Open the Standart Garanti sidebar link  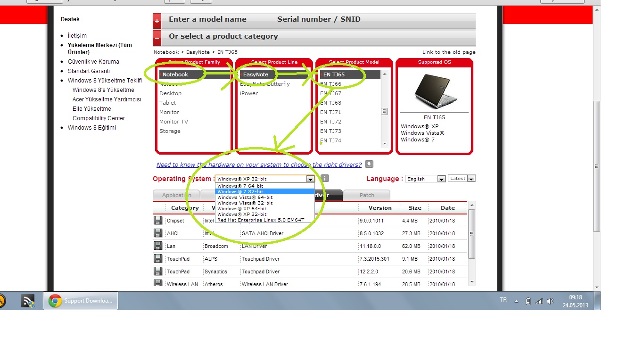click(x=89, y=71)
